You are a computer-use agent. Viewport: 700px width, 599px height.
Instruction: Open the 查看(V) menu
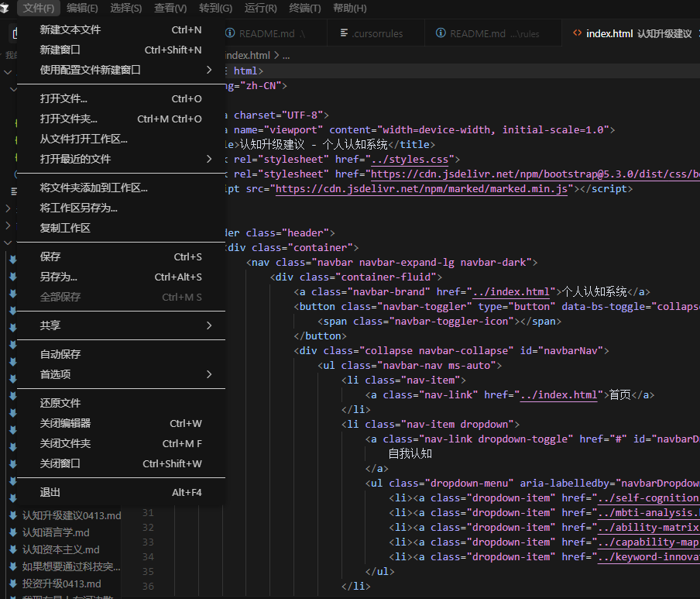tap(170, 8)
